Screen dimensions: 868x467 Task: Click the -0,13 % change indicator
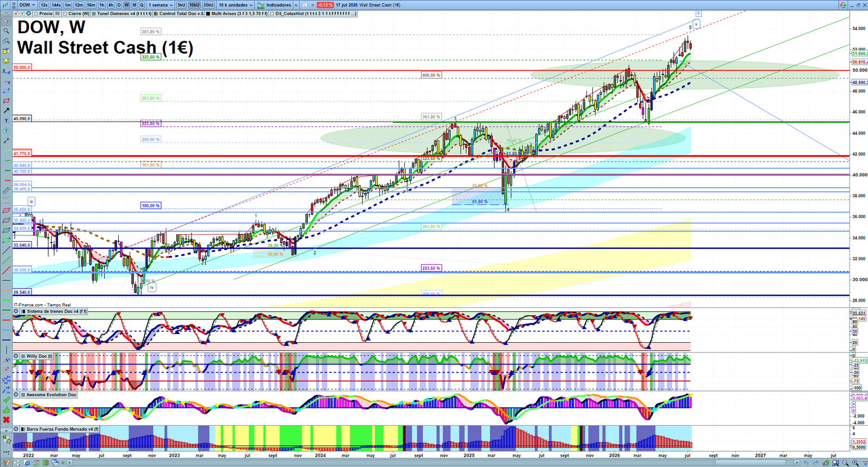click(325, 5)
